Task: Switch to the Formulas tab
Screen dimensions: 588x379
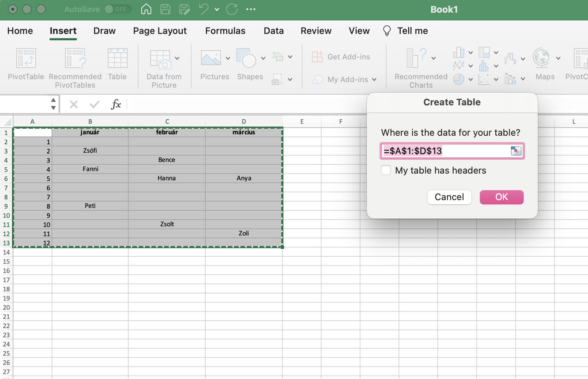Action: coord(225,31)
